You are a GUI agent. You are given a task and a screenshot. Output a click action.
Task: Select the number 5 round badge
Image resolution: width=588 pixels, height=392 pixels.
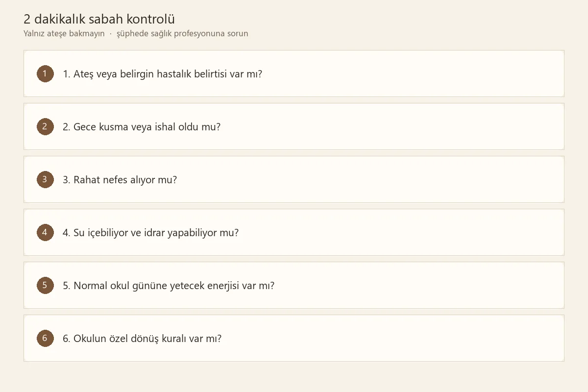tap(45, 286)
